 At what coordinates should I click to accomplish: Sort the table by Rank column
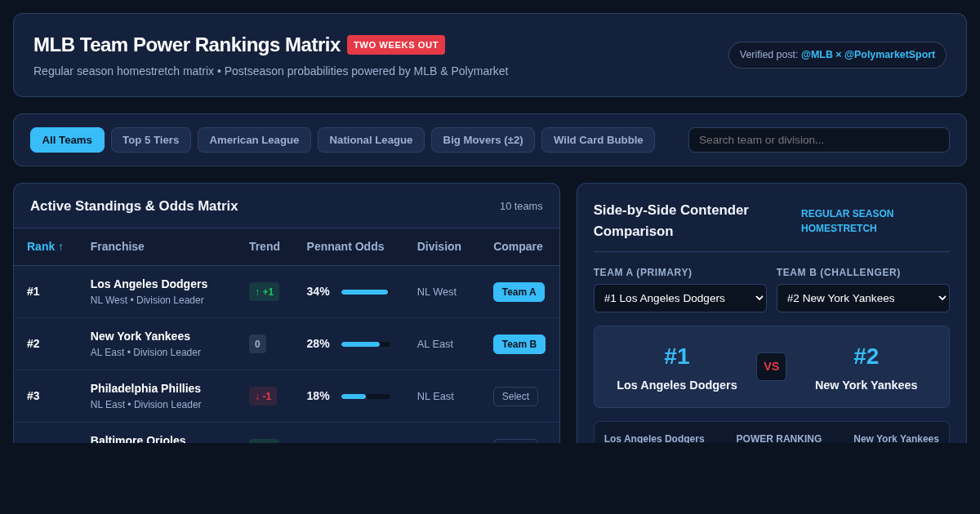[45, 246]
